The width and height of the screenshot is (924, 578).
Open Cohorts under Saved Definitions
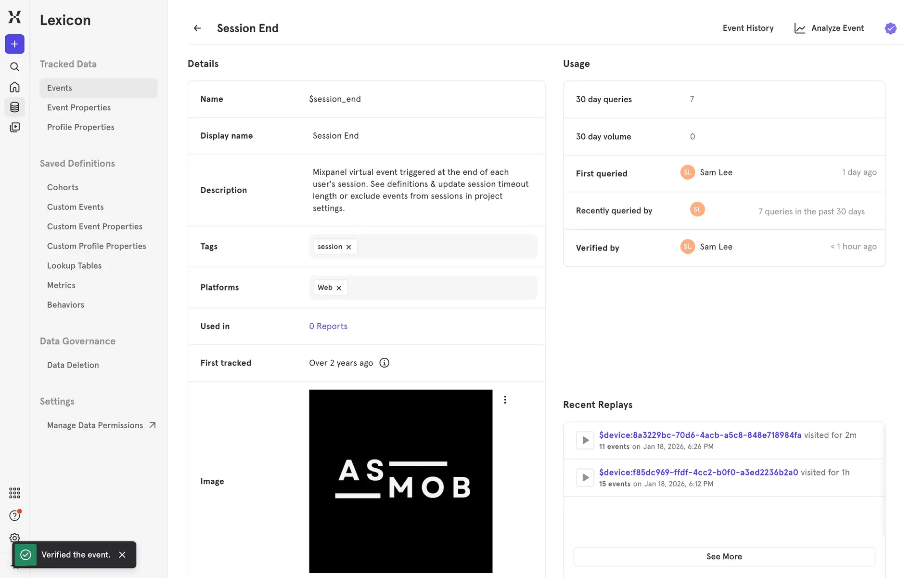click(x=63, y=187)
